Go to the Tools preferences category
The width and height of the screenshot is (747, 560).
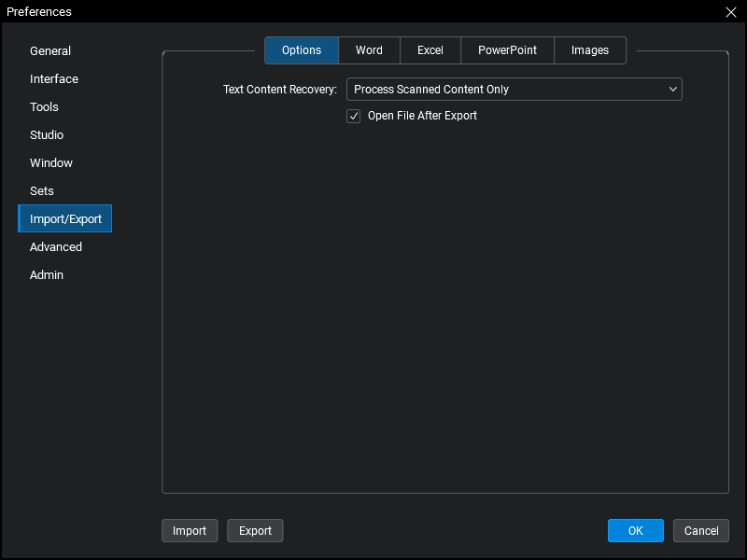point(44,107)
